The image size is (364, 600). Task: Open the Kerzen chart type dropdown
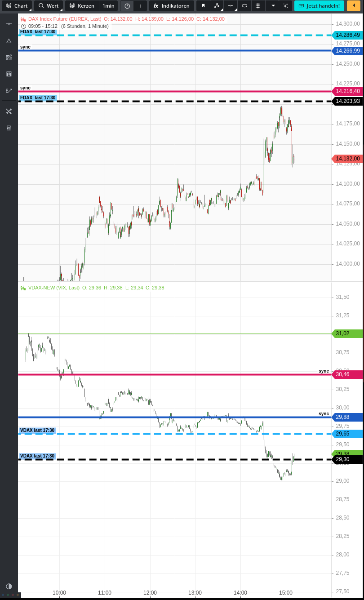coord(81,6)
